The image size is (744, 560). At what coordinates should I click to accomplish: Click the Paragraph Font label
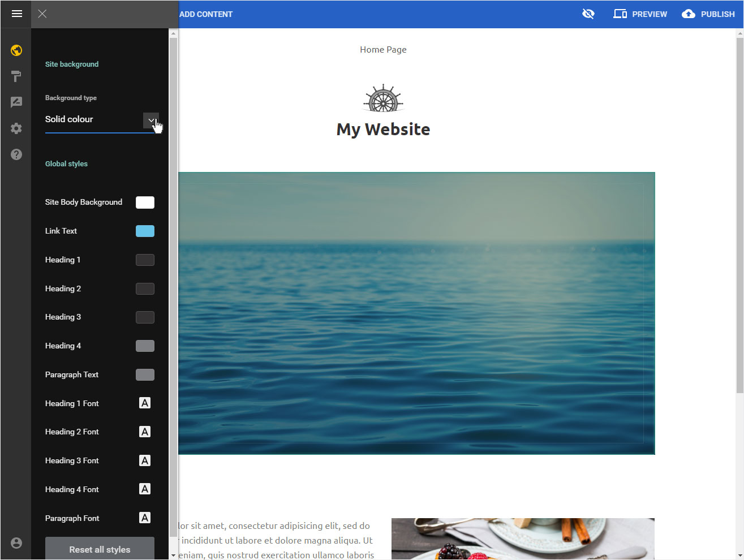pyautogui.click(x=72, y=518)
